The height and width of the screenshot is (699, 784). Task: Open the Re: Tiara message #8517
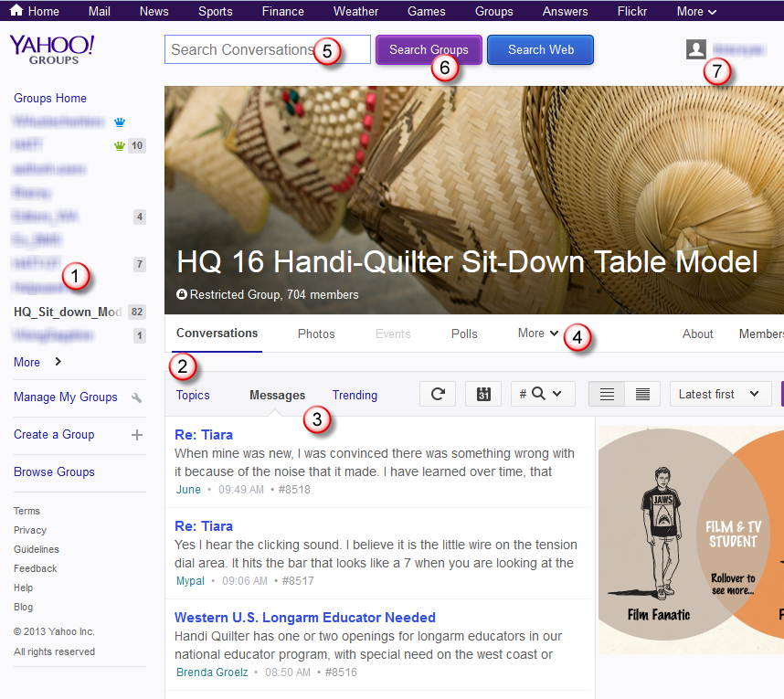pyautogui.click(x=204, y=526)
